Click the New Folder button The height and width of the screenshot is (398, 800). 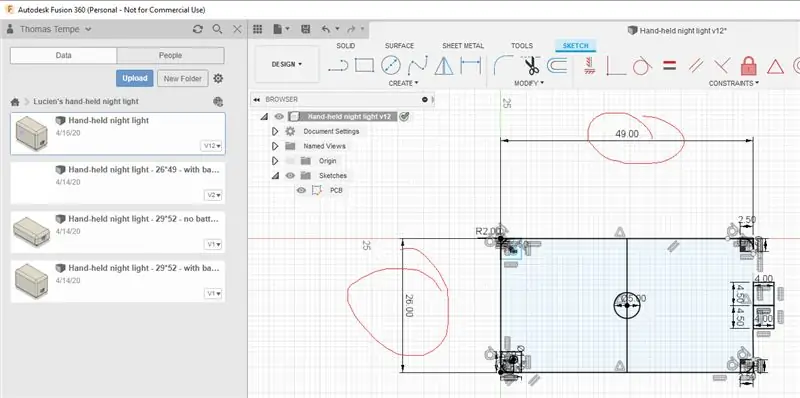point(183,79)
